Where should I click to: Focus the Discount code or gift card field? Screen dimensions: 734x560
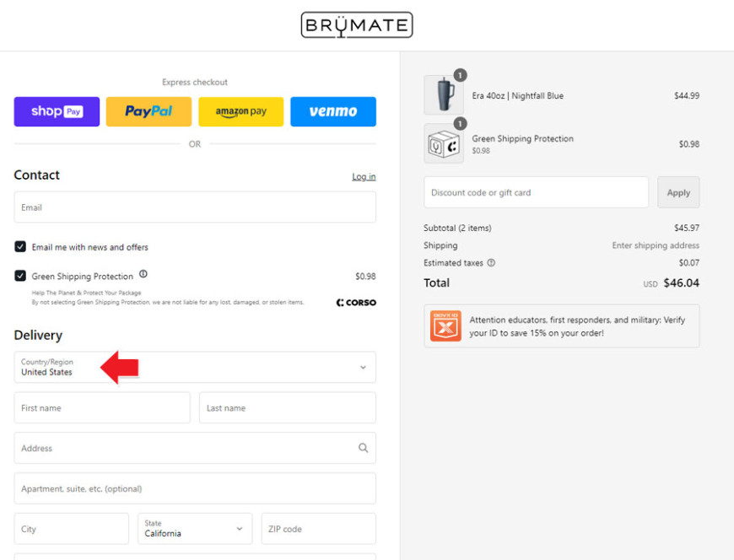pos(536,192)
